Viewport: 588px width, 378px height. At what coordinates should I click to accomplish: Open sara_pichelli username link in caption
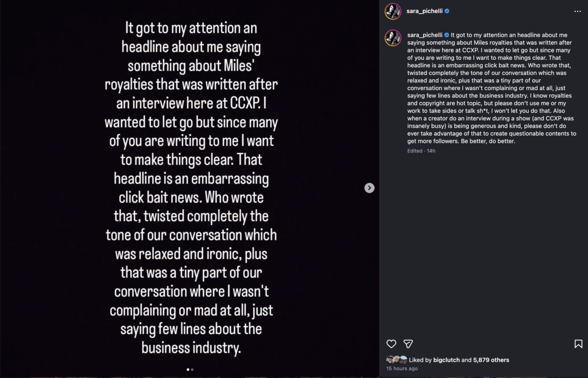click(424, 35)
